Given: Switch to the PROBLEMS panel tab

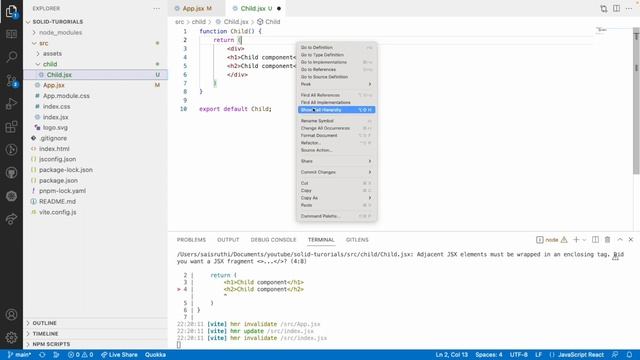Looking at the screenshot, I should click(x=191, y=240).
